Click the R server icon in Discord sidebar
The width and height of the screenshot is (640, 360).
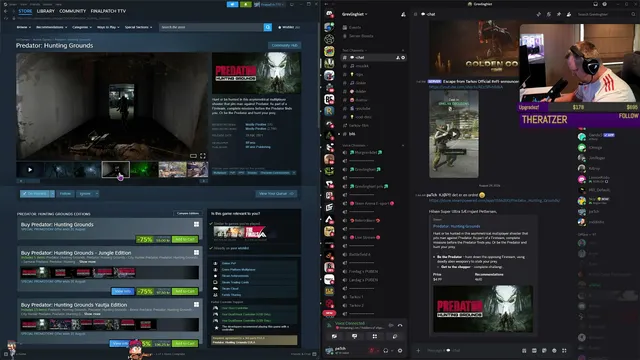click(x=329, y=111)
